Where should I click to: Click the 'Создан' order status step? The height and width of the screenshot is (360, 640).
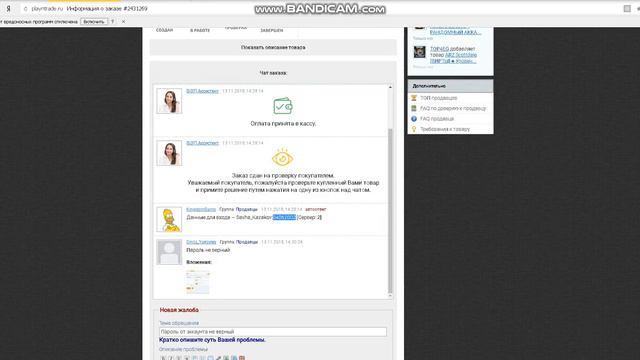point(164,30)
